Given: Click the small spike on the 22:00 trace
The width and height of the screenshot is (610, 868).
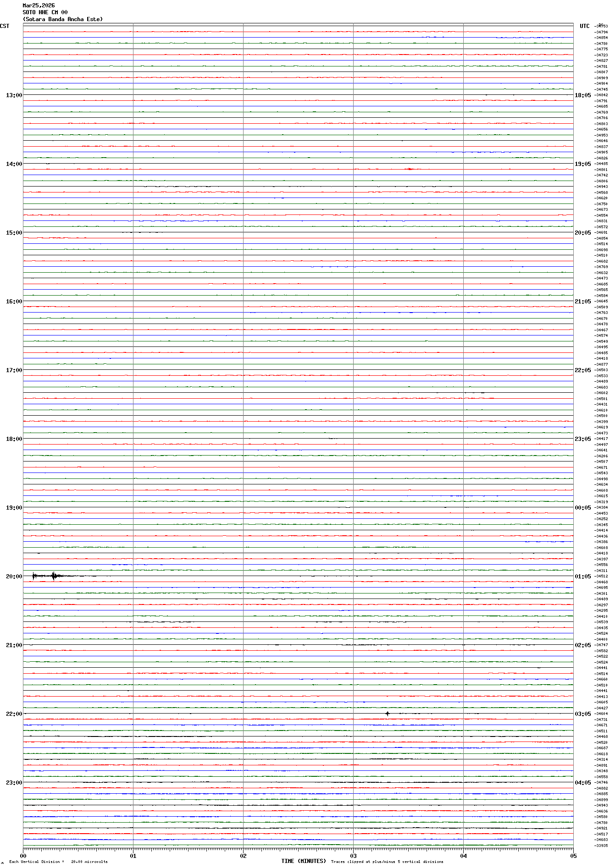Looking at the screenshot, I should point(388,714).
